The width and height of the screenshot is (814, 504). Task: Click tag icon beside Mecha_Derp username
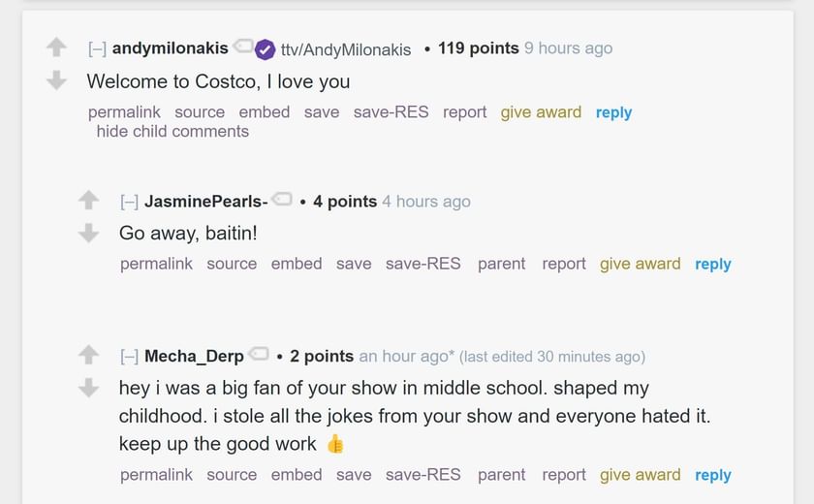(259, 354)
